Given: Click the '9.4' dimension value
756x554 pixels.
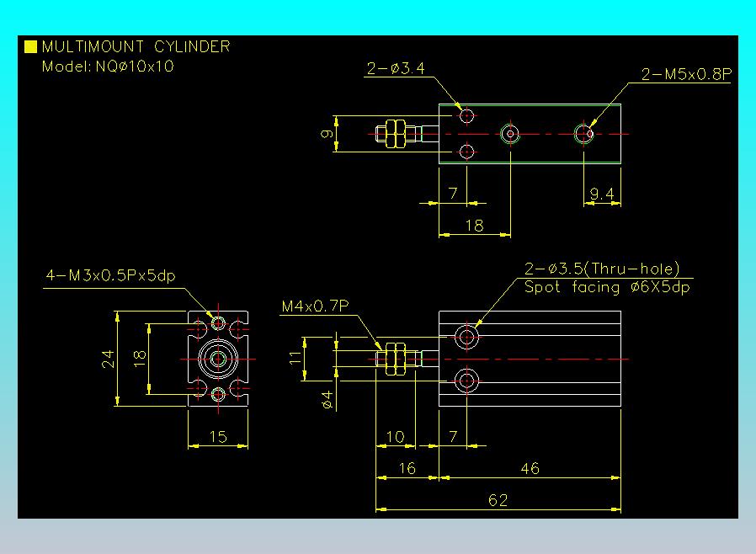Looking at the screenshot, I should click(x=602, y=194).
